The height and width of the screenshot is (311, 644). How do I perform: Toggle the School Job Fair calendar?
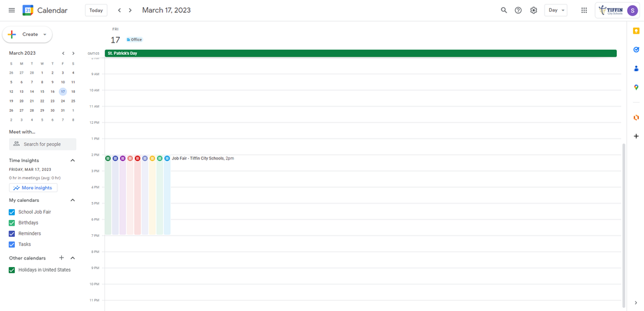(12, 212)
